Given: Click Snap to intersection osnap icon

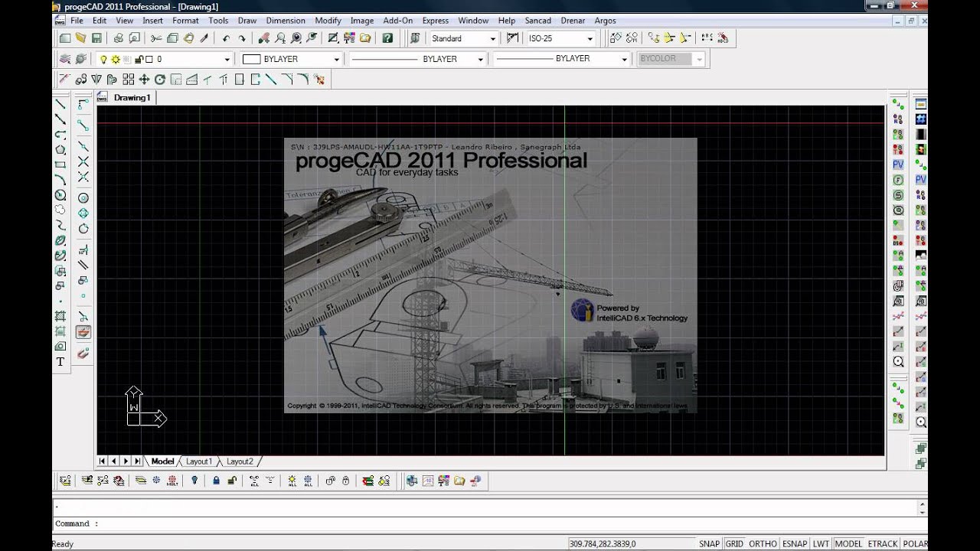Looking at the screenshot, I should [x=83, y=161].
